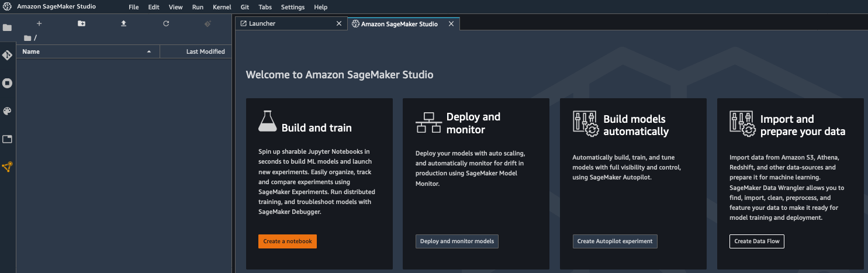Open the Settings menu

click(x=293, y=7)
